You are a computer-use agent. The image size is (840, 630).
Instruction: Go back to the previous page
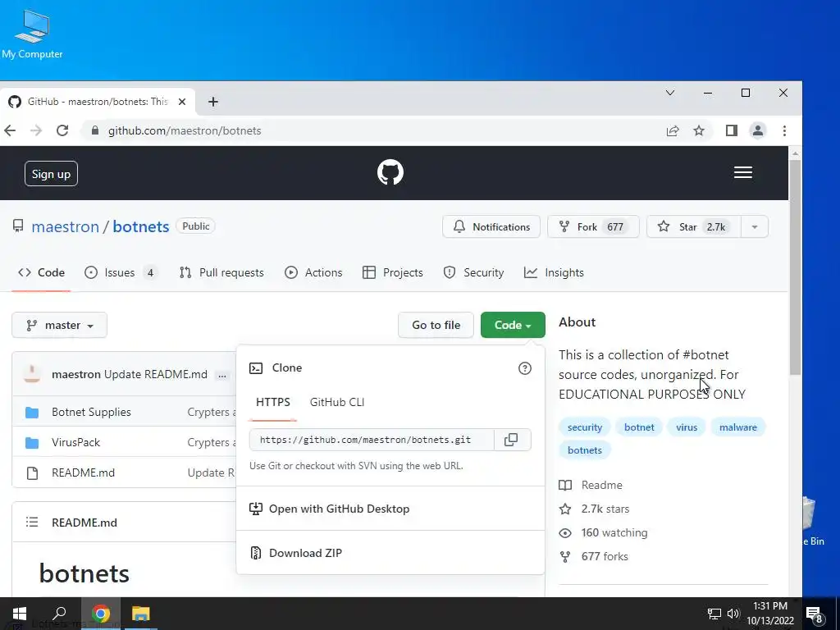tap(10, 130)
